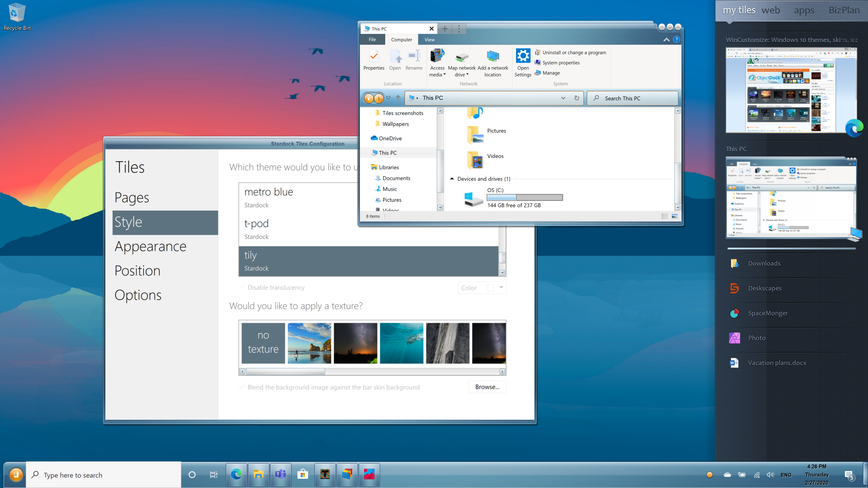Open Microsoft Teams from the taskbar

tap(280, 474)
